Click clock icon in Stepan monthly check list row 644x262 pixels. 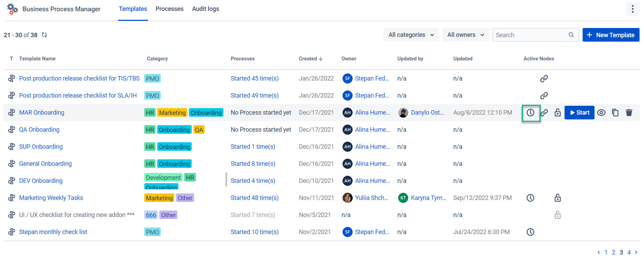pyautogui.click(x=530, y=232)
